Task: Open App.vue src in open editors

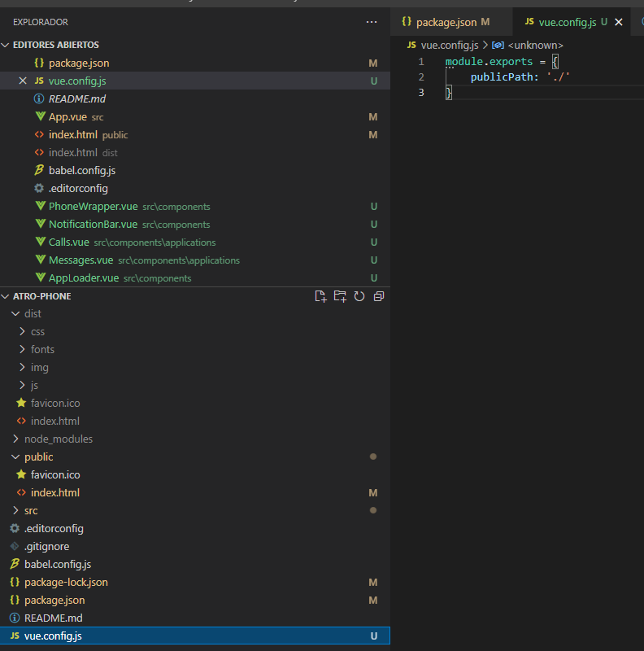Action: [x=195, y=116]
